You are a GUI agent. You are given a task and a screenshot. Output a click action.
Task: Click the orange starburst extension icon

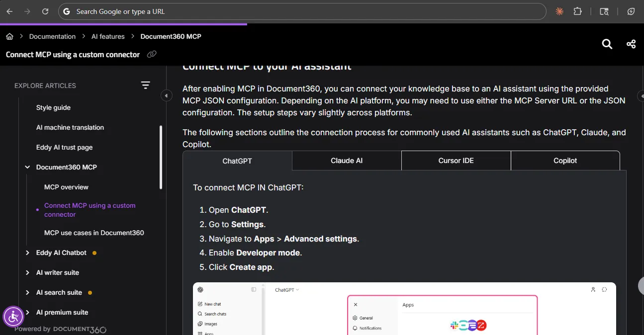tap(559, 11)
